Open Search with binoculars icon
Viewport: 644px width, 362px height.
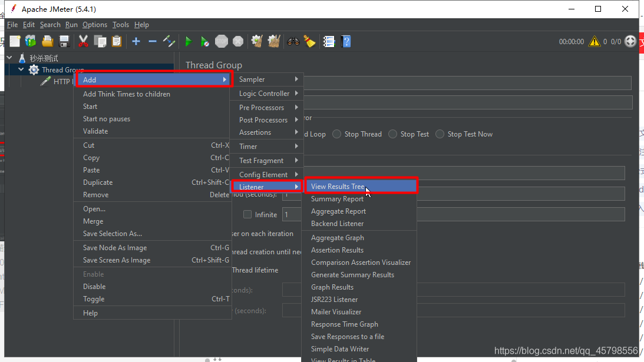coord(293,41)
